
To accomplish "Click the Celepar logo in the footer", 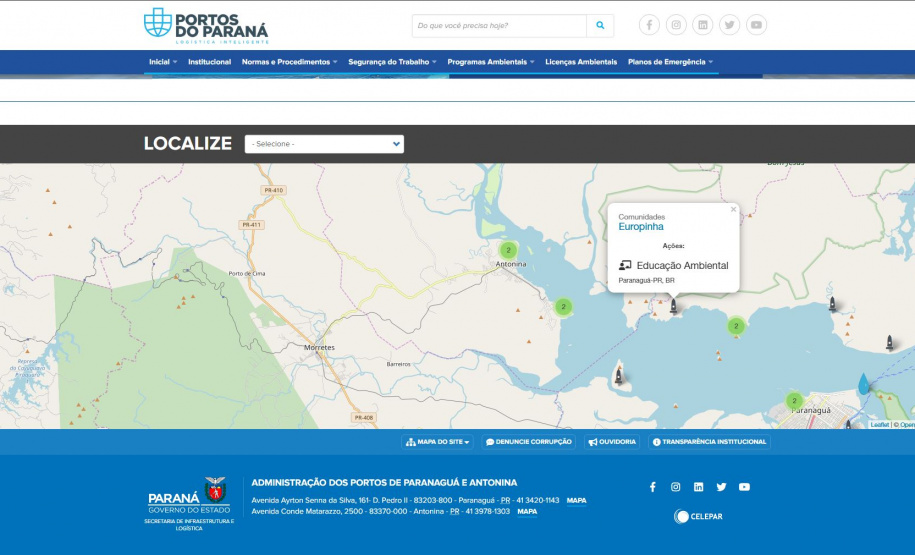I will point(698,516).
